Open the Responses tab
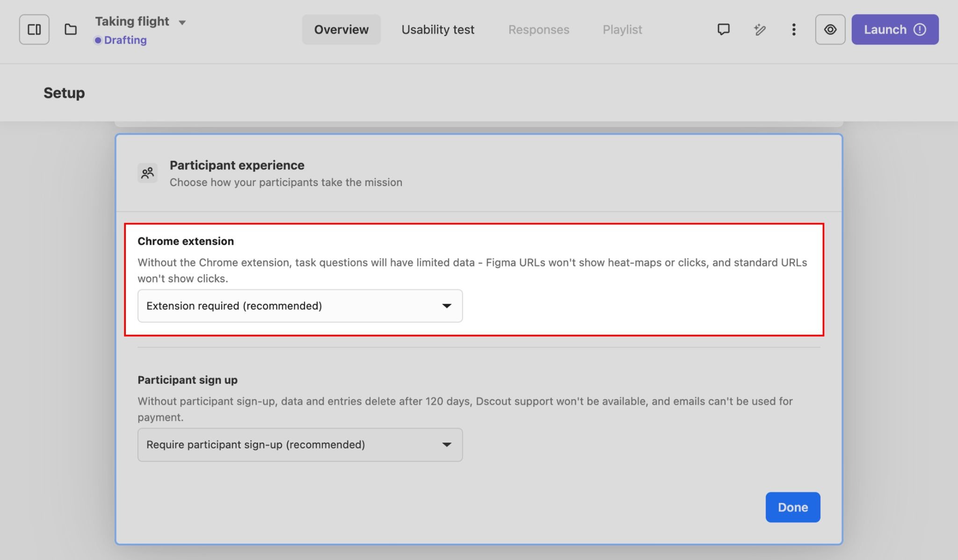958x560 pixels. pos(538,29)
